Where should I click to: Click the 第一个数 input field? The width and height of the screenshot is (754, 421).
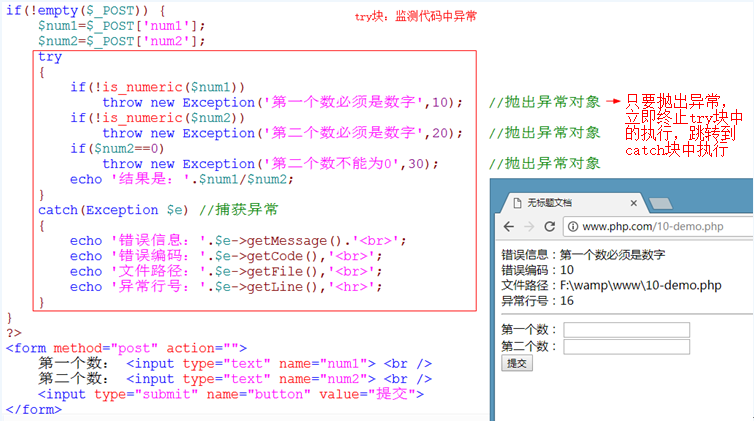tap(626, 330)
